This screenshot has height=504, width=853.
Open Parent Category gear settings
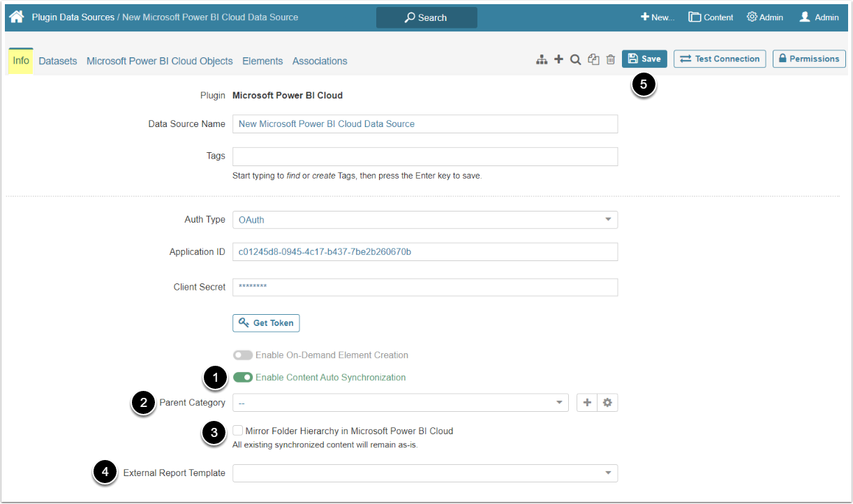click(607, 403)
